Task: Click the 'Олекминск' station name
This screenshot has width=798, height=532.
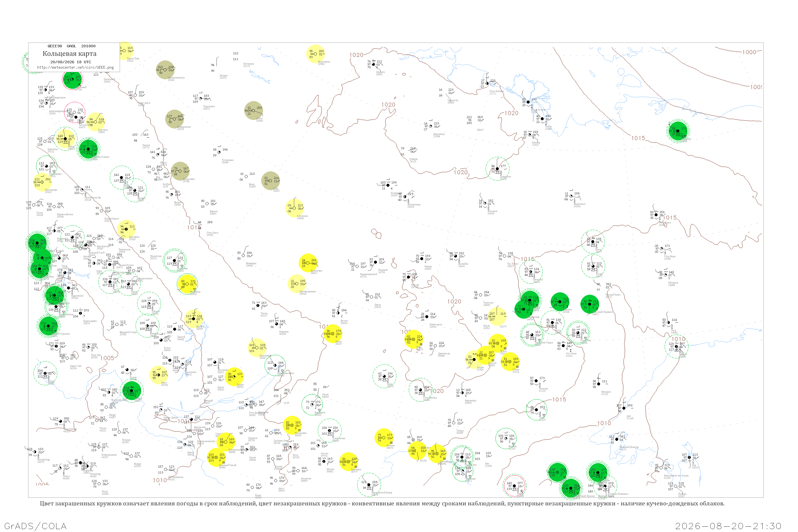Action: point(436,325)
